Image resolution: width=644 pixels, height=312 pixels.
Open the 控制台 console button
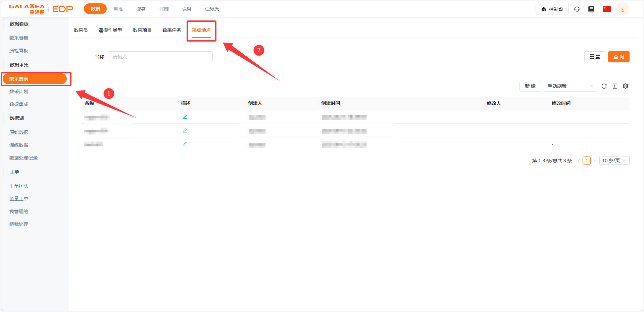(x=552, y=9)
